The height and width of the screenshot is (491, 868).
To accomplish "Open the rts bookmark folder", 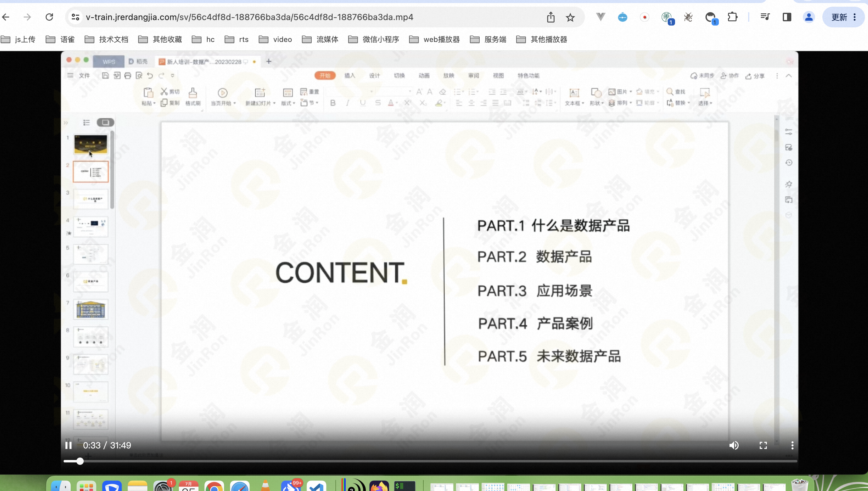I will (236, 40).
